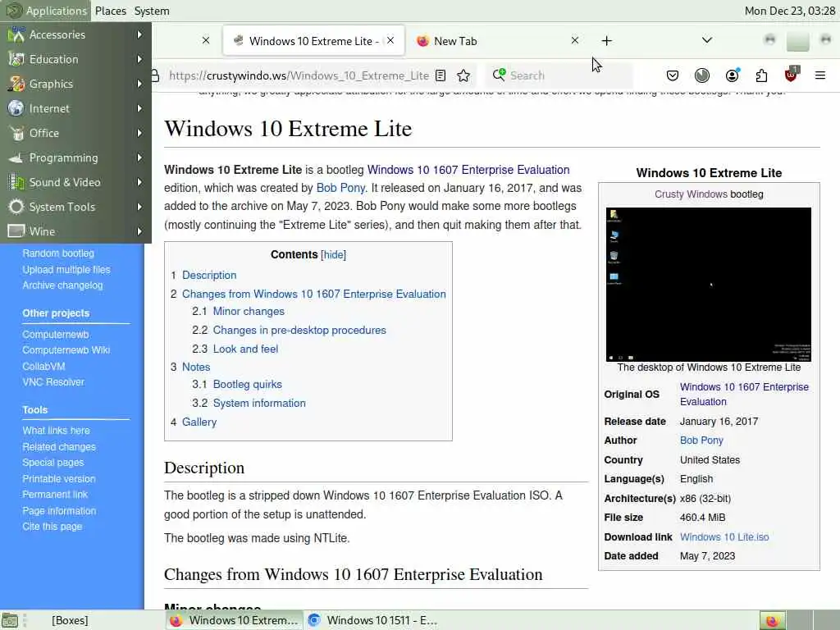Jump to 3 Notes in contents
Viewport: 840px width, 630px height.
196,367
